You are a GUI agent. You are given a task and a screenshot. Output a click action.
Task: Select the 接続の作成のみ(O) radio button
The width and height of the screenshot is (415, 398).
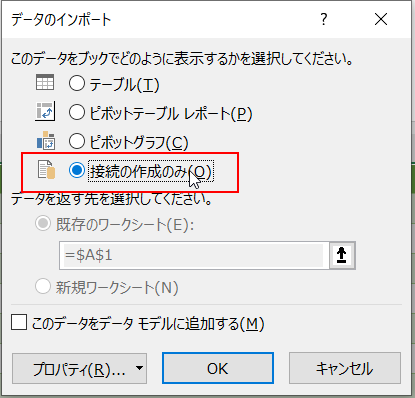(x=77, y=170)
